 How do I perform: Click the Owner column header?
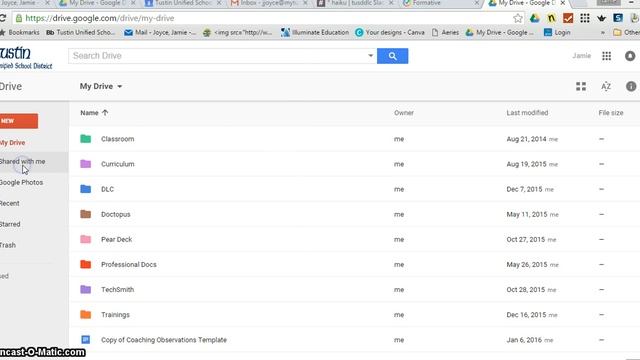click(x=404, y=113)
